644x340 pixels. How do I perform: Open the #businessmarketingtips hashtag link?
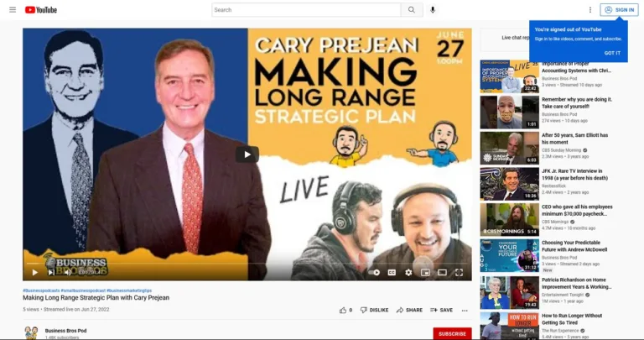pyautogui.click(x=129, y=290)
